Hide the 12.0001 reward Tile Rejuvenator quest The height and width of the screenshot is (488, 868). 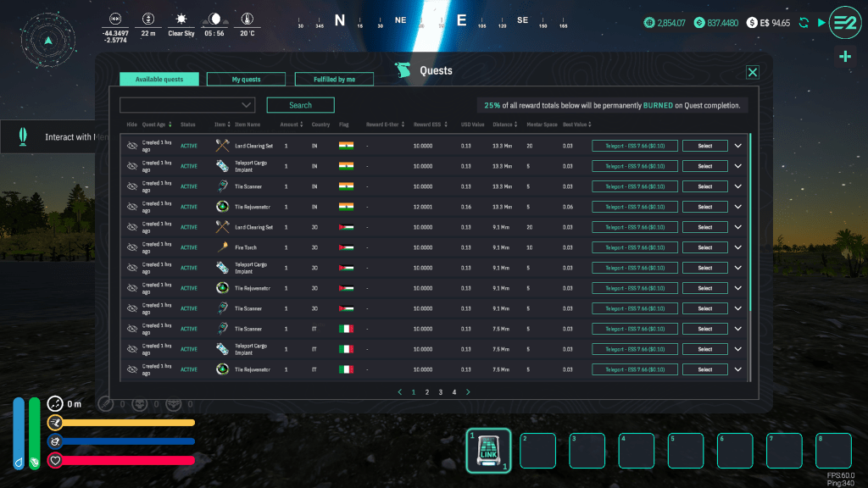pyautogui.click(x=131, y=207)
